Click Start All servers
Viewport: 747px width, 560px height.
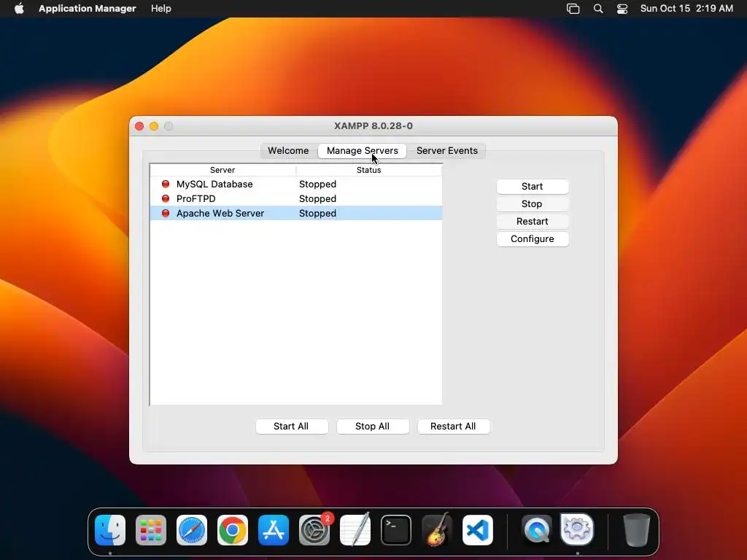(x=292, y=426)
